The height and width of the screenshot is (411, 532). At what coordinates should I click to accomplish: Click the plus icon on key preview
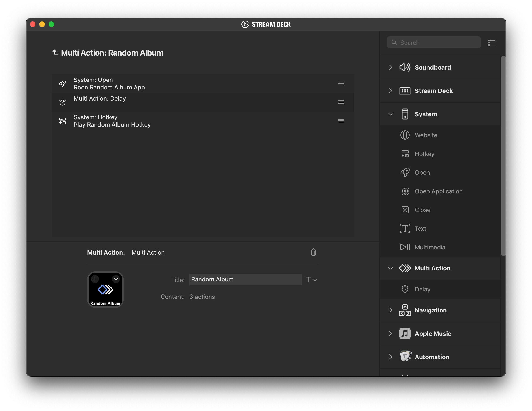coord(95,279)
